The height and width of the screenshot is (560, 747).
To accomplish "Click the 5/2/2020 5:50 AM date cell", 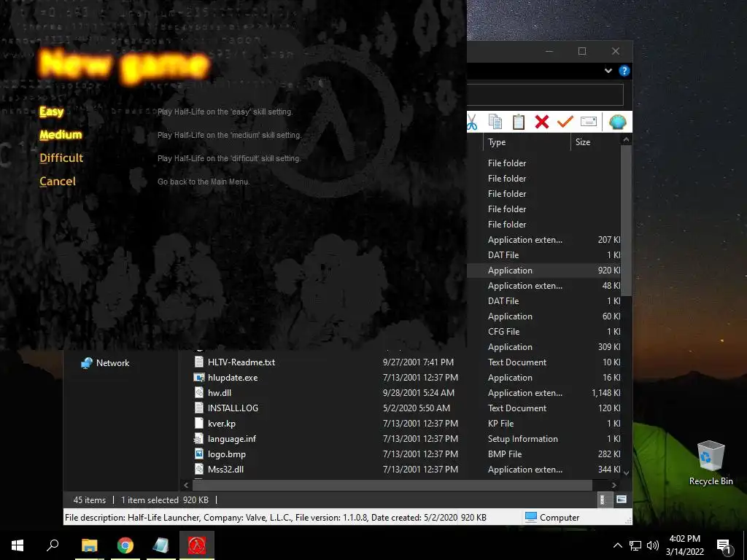I will [x=417, y=408].
